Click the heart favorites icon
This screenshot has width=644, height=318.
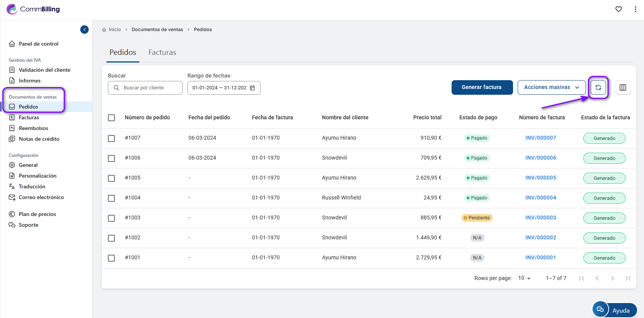[x=618, y=9]
